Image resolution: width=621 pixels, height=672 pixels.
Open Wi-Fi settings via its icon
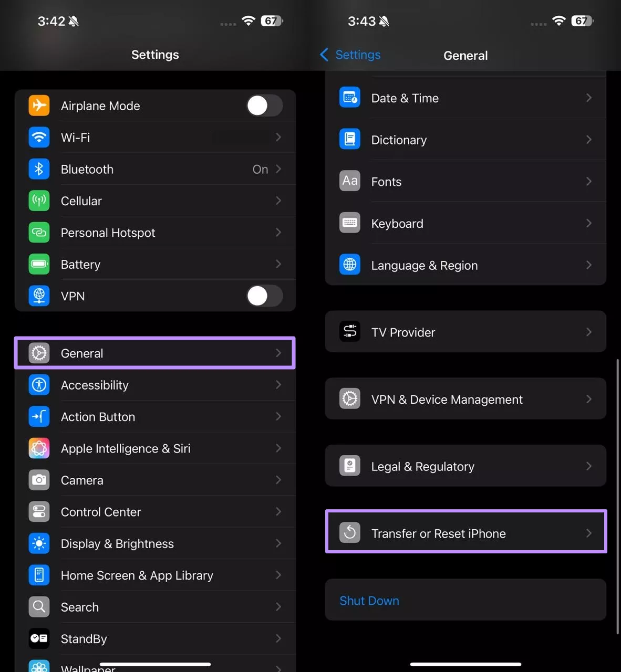point(39,137)
